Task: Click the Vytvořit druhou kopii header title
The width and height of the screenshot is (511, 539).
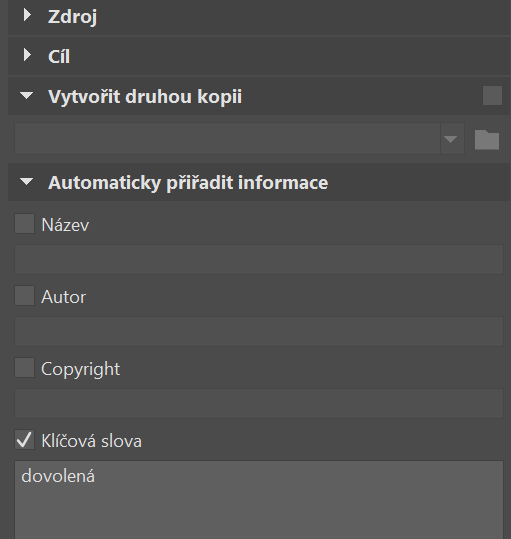Action: [x=145, y=97]
